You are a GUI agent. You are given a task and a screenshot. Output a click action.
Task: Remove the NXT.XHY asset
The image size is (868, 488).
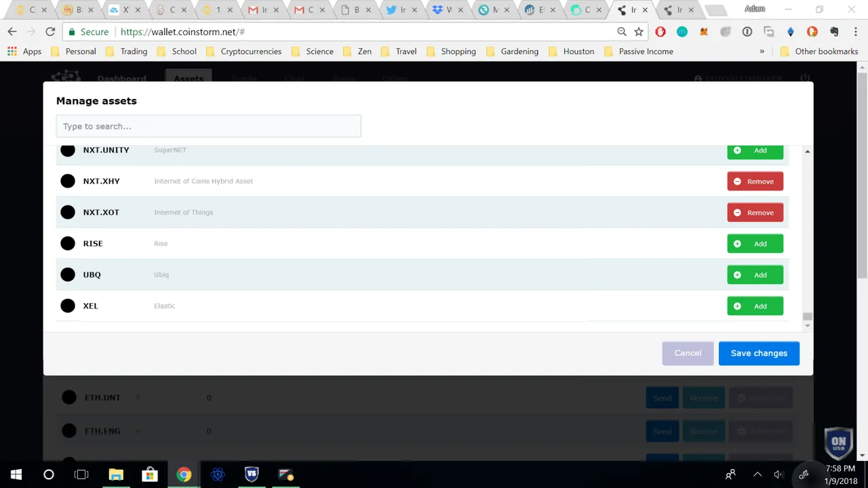point(755,182)
